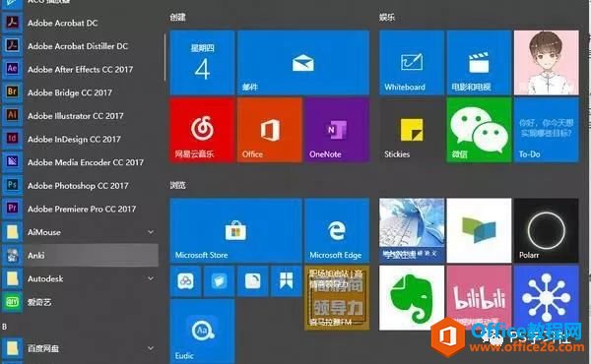591x364 pixels.
Task: Open the Office tile
Action: [x=270, y=130]
